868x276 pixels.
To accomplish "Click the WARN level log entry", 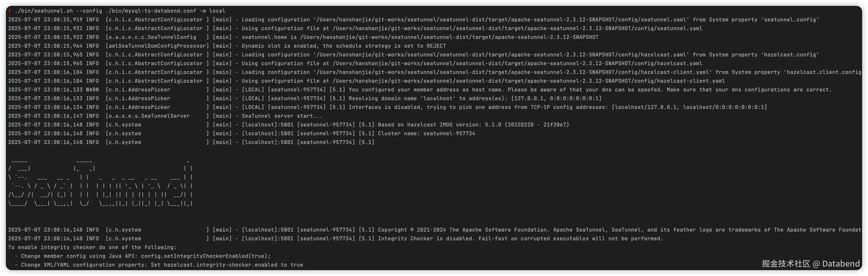I will click(x=420, y=90).
